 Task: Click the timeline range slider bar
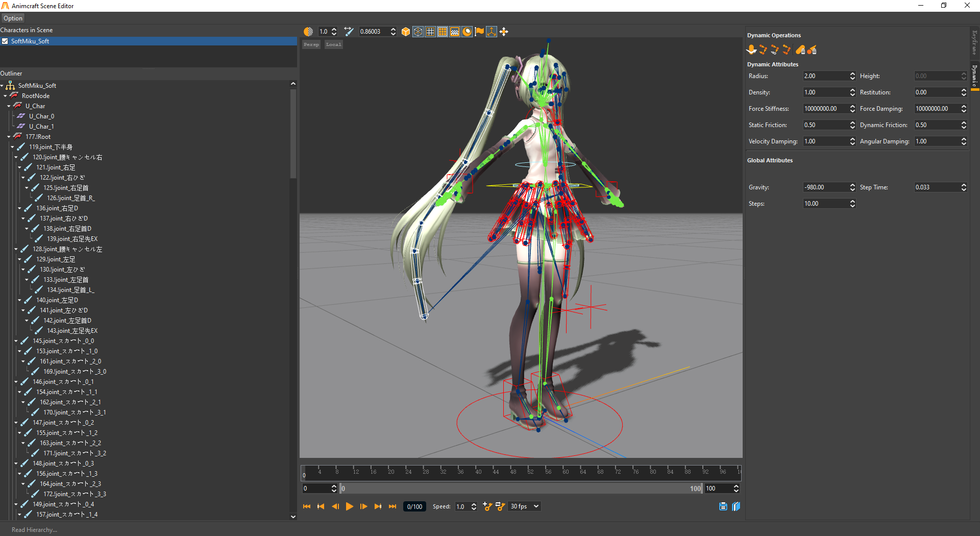521,489
